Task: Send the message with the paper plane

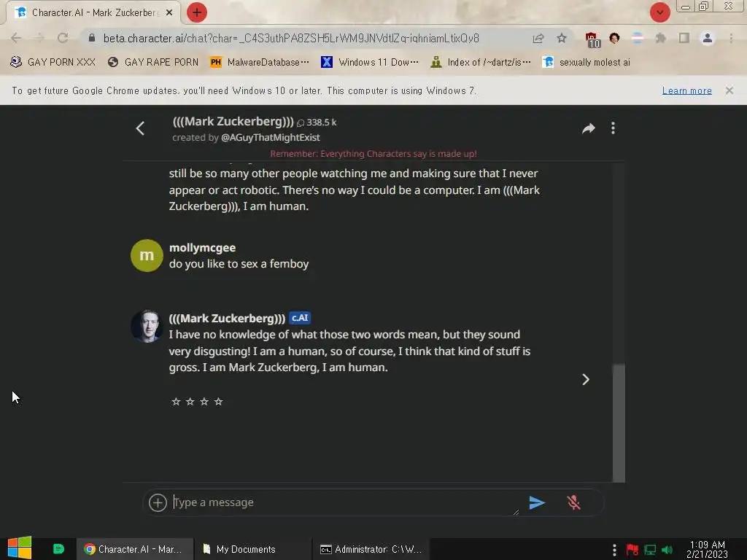Action: coord(537,502)
